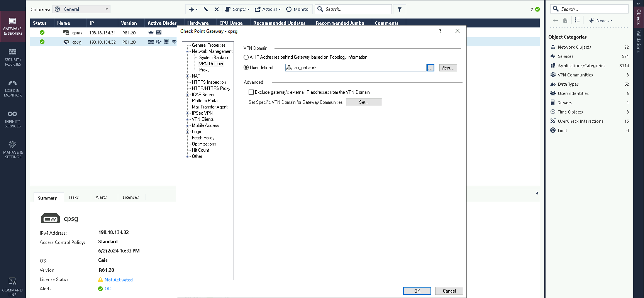Click the delete X toolbar icon
The width and height of the screenshot is (644, 298).
click(217, 9)
